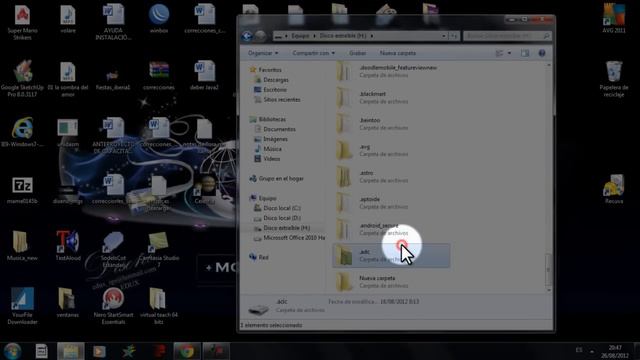
Task: Open Google Chrome from the taskbar
Action: (187, 351)
